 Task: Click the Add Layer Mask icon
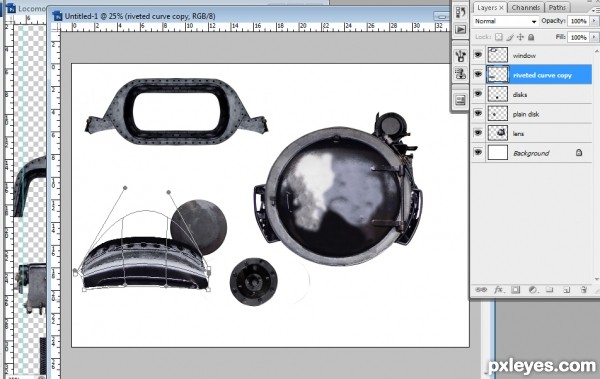click(515, 290)
